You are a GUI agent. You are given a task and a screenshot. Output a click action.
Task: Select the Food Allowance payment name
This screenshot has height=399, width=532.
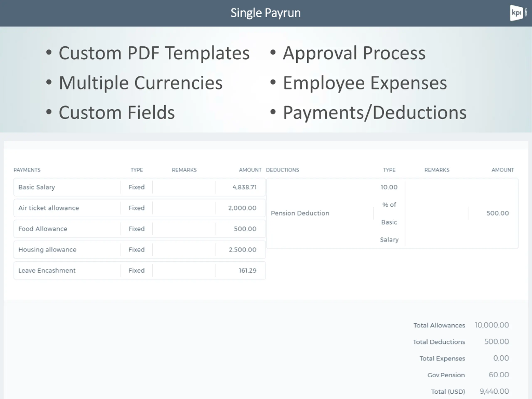pyautogui.click(x=43, y=229)
